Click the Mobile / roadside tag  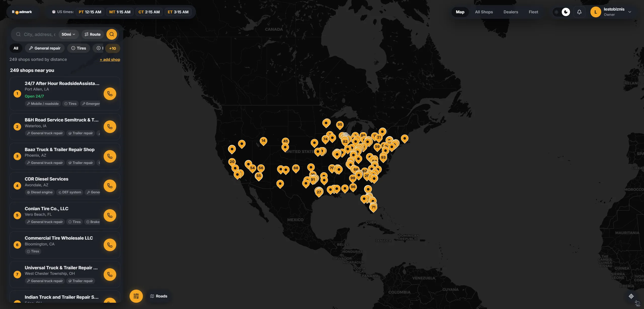(43, 104)
